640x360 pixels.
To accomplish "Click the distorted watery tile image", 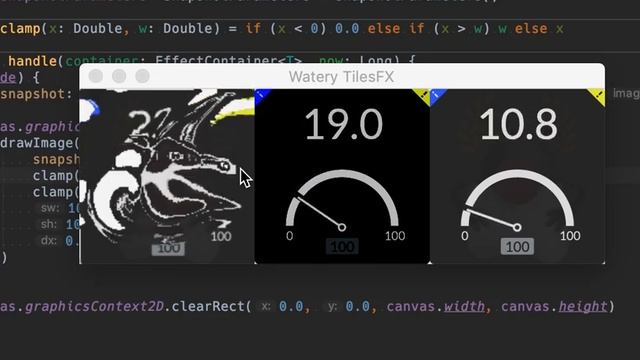I will coord(167,176).
